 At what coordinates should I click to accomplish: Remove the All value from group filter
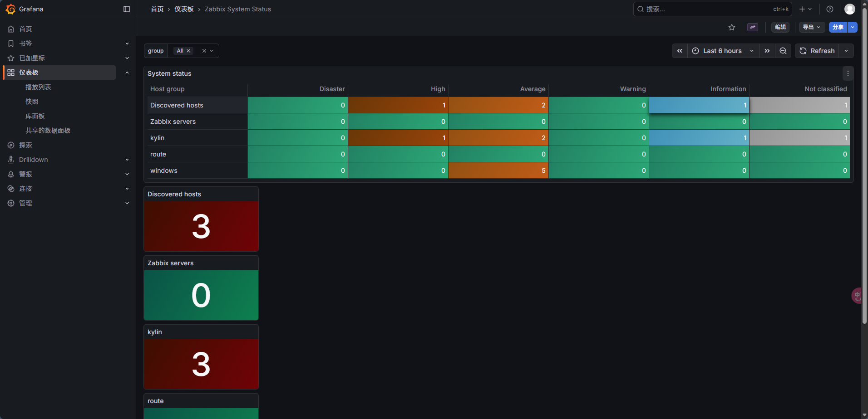pyautogui.click(x=188, y=51)
